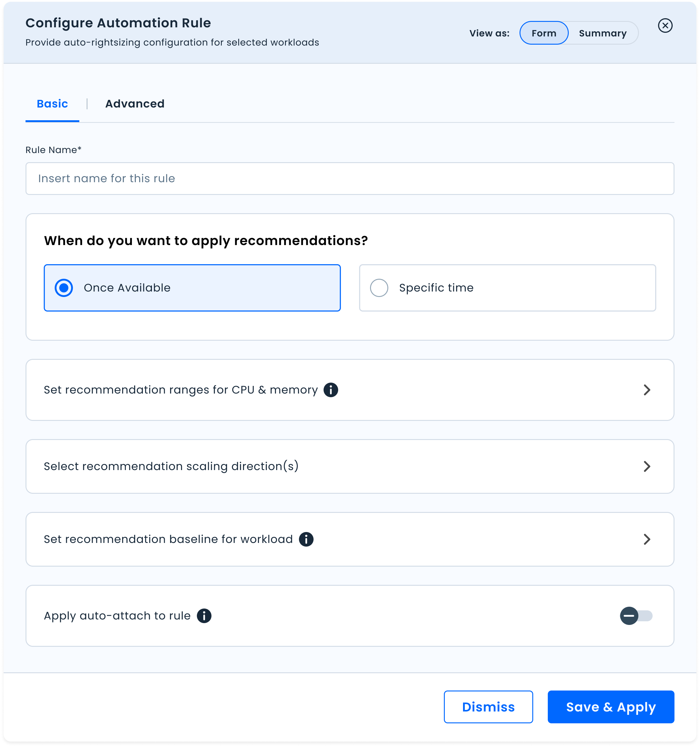Choose the Specific time radio option
The height and width of the screenshot is (747, 700).
click(379, 288)
